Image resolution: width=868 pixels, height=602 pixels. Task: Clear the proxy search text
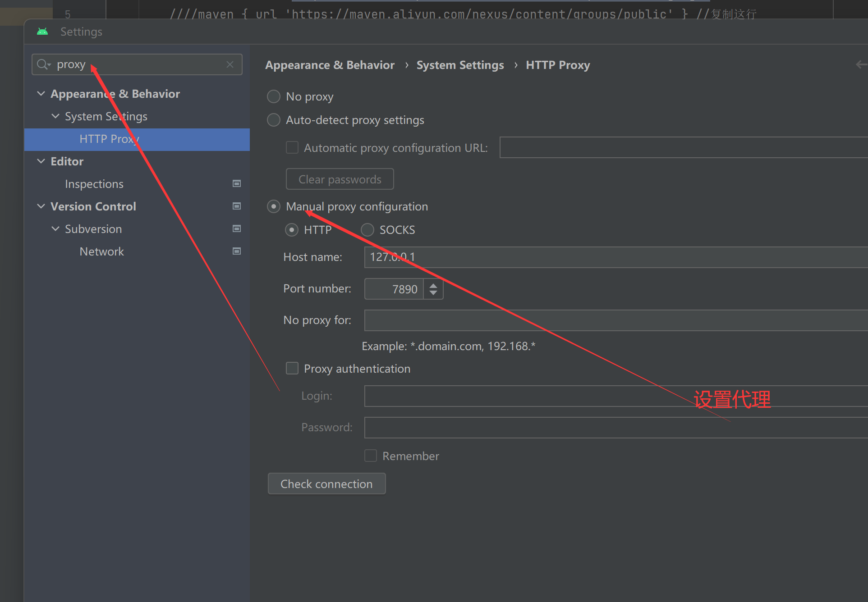coord(230,64)
